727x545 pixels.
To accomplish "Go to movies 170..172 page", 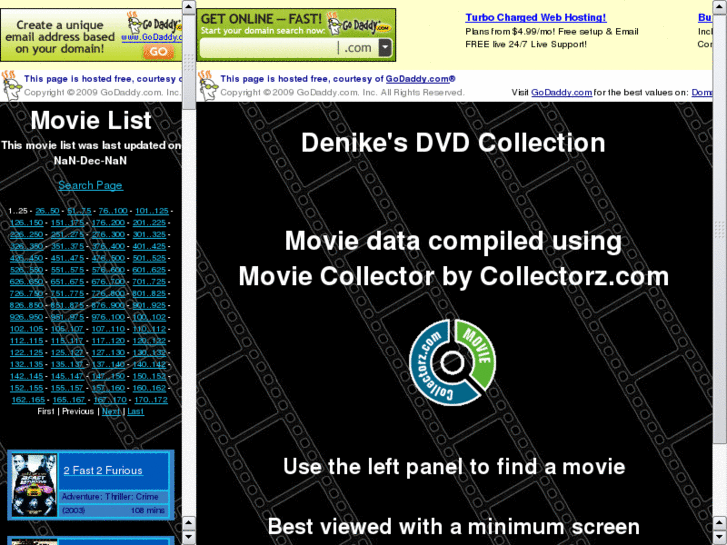I will coord(151,400).
